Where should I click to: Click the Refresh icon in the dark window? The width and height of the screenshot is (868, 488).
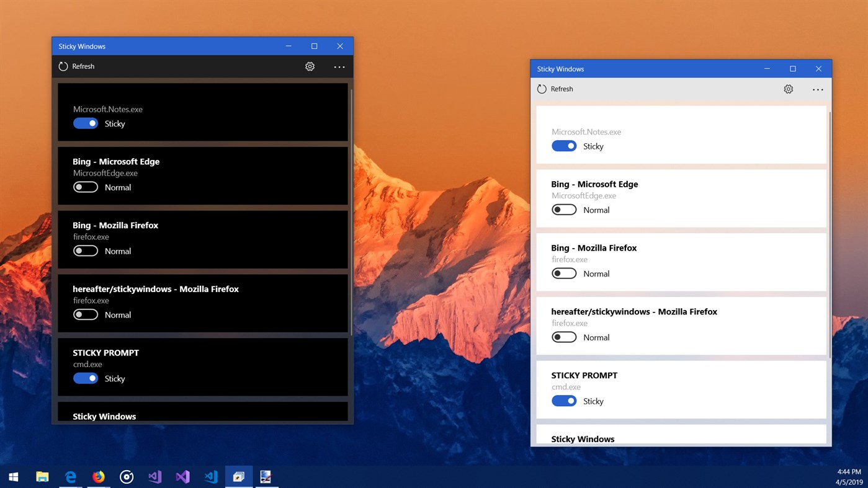point(63,66)
